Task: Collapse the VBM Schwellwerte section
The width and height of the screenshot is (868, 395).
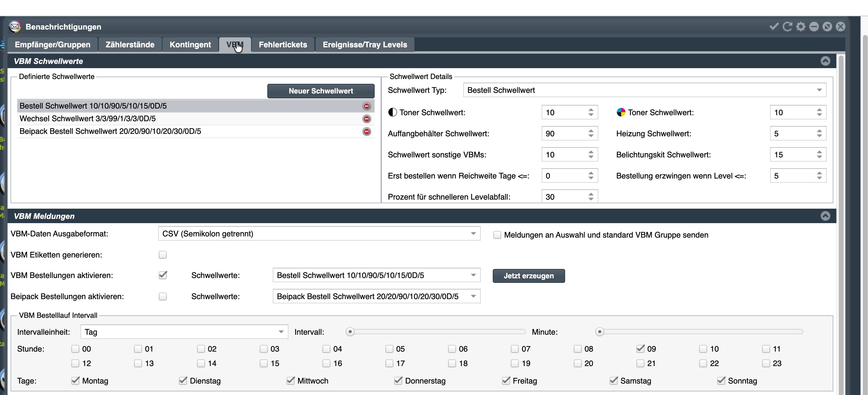Action: pyautogui.click(x=825, y=61)
